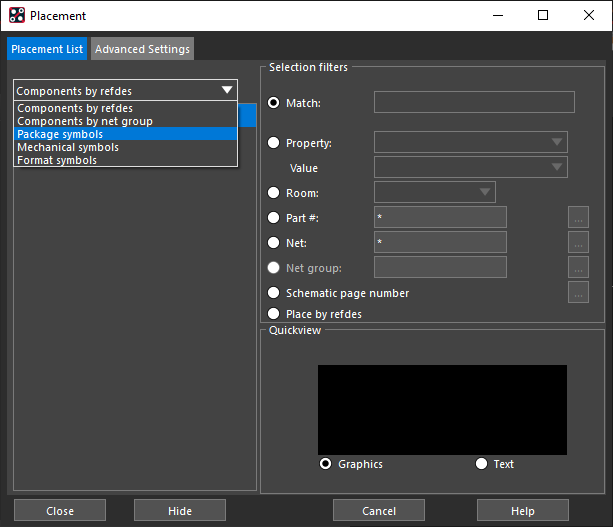Click into the Net field
613x527 pixels.
(x=440, y=242)
